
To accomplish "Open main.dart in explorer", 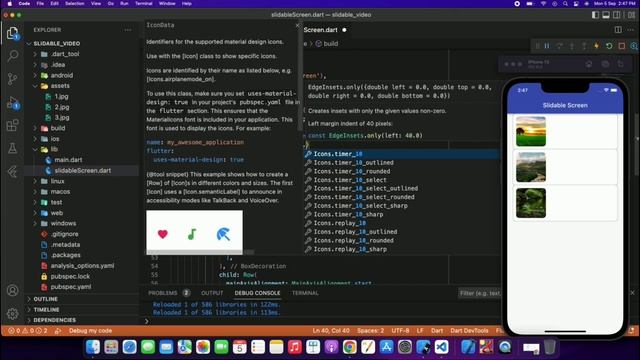I will (68, 160).
